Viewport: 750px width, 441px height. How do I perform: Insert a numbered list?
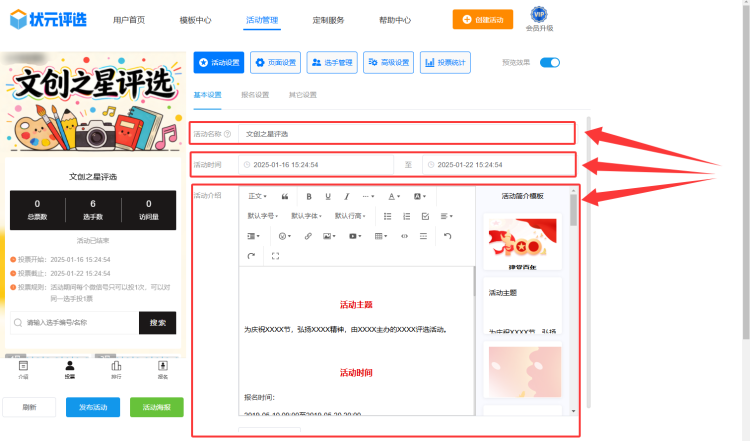pos(407,216)
